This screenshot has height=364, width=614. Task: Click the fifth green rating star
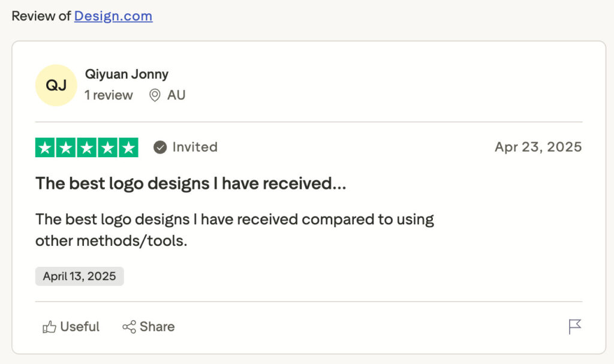coord(128,148)
